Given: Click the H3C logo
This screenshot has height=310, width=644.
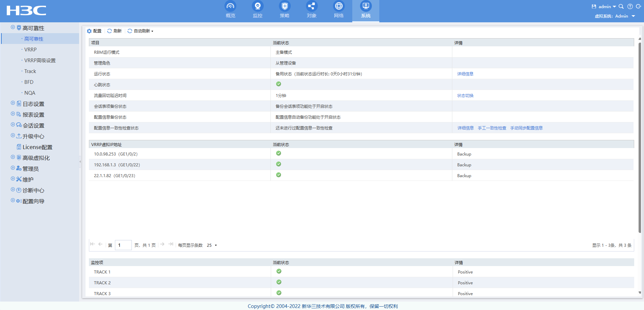Looking at the screenshot, I should [26, 10].
